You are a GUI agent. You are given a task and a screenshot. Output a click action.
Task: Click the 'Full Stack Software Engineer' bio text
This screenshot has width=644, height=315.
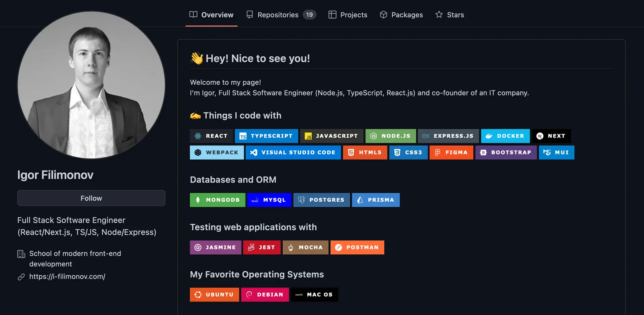tap(87, 226)
